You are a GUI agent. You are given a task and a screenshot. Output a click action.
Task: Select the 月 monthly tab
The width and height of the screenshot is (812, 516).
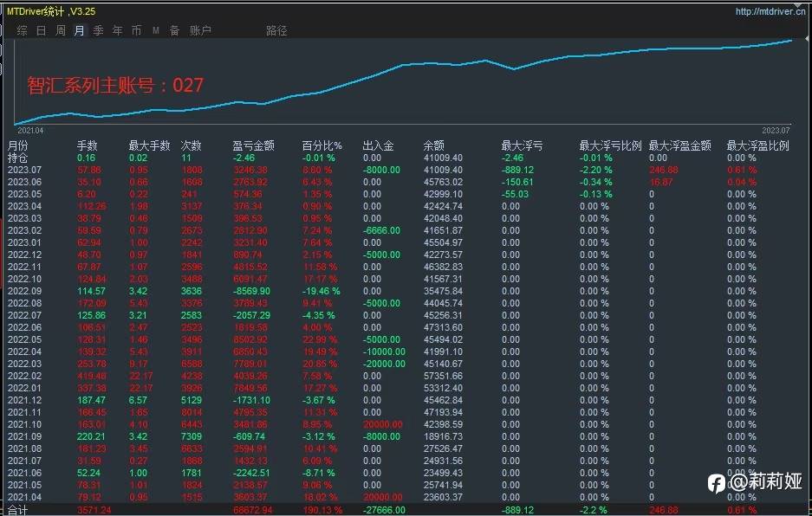[x=79, y=30]
